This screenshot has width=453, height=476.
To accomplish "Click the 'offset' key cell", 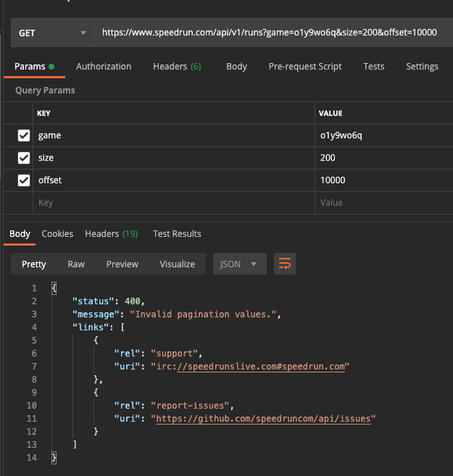I will pyautogui.click(x=174, y=180).
